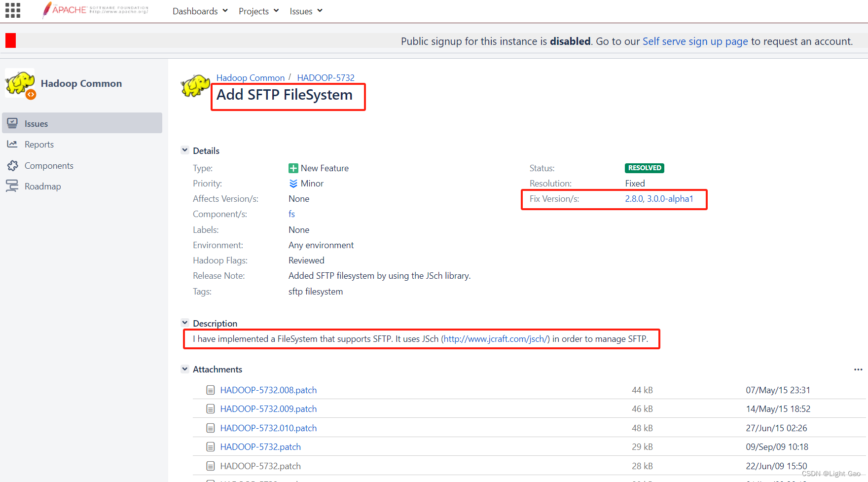Open the attachments more options menu

(858, 369)
